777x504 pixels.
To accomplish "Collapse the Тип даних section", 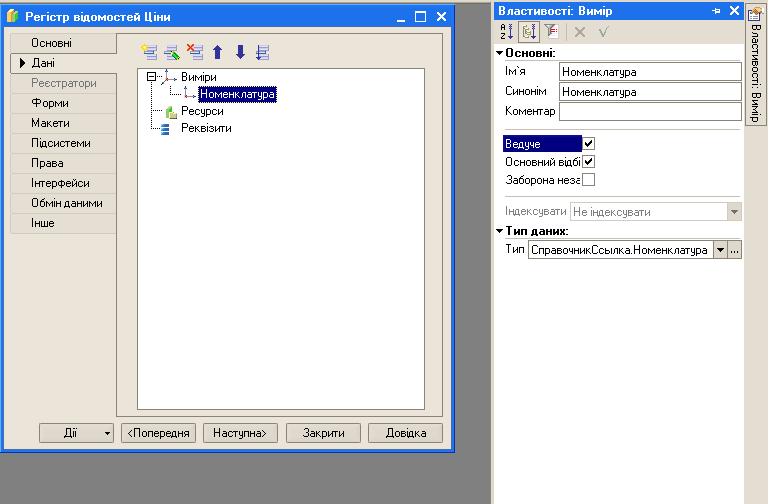I will pyautogui.click(x=500, y=230).
